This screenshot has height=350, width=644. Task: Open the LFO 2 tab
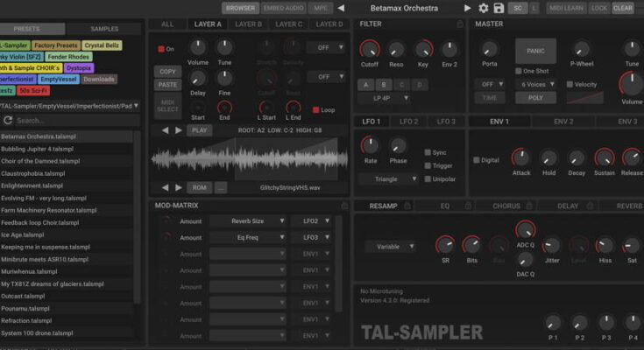point(408,121)
